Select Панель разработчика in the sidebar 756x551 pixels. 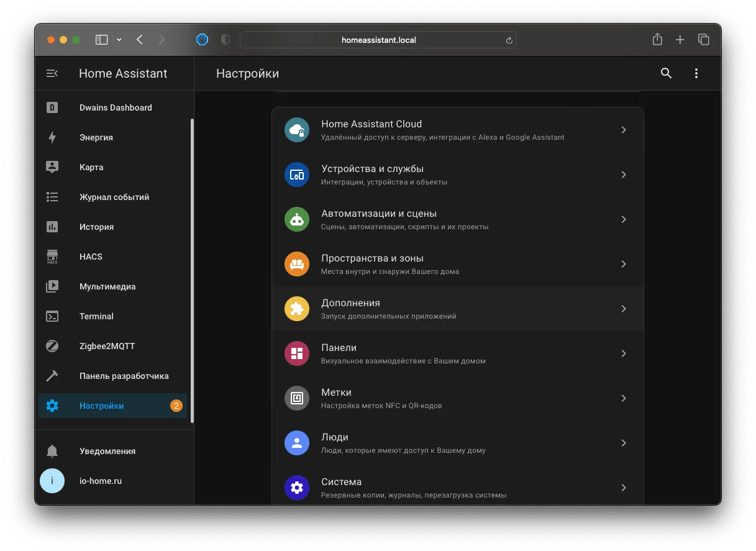pyautogui.click(x=112, y=376)
